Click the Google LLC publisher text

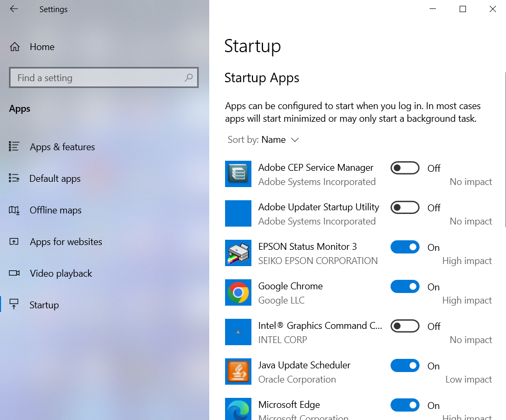(281, 300)
